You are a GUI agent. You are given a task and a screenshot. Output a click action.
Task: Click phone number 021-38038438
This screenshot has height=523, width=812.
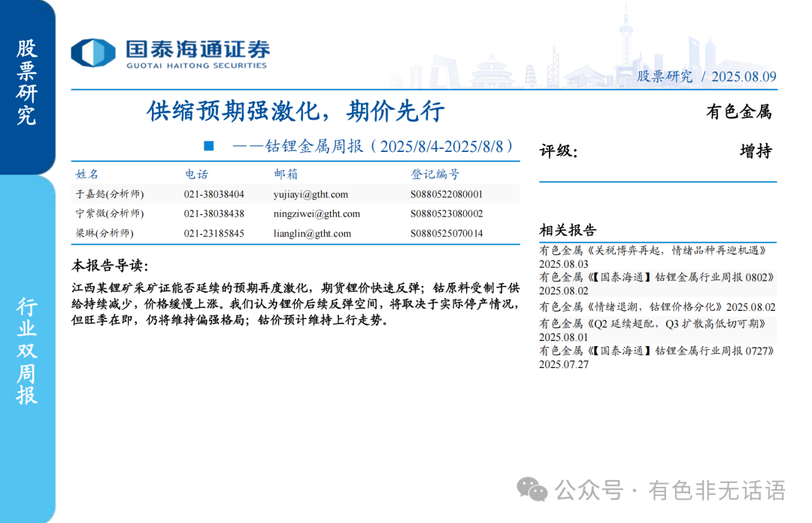click(214, 214)
